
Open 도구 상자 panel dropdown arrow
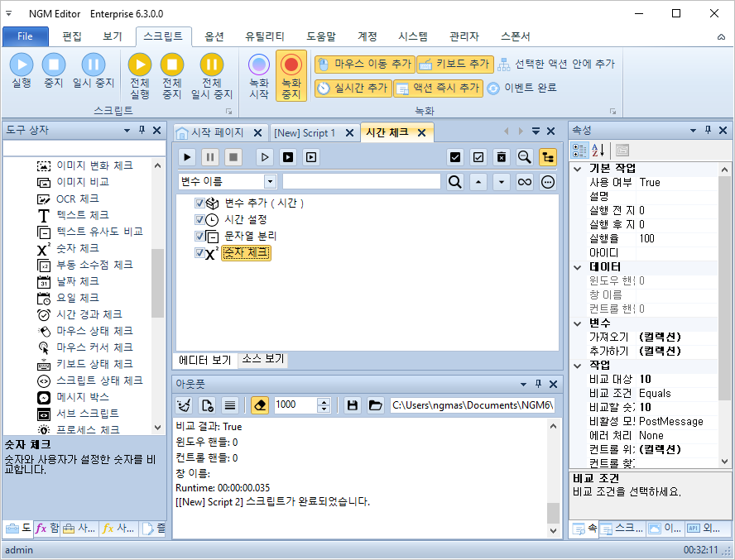tap(127, 130)
